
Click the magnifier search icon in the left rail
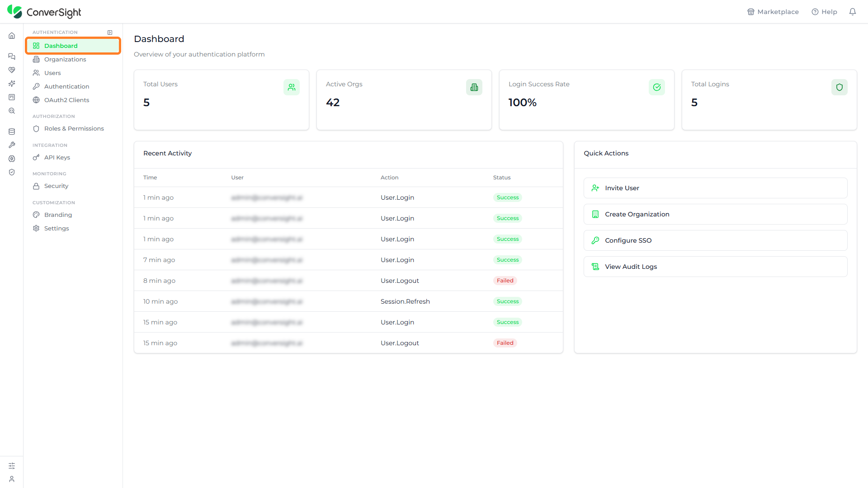click(x=12, y=111)
